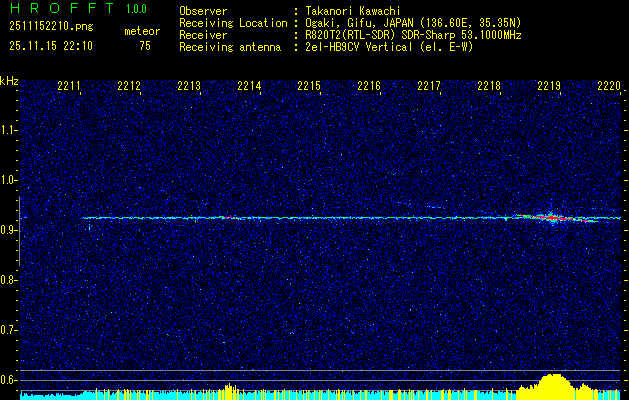
Task: Select the R820T2(RTL-SDR) SDR-Sharp 53.1000MHz text
Action: click(413, 35)
